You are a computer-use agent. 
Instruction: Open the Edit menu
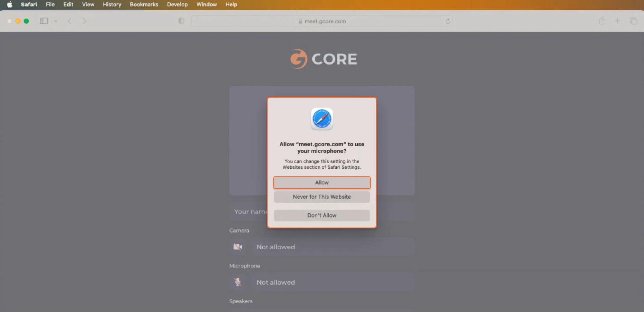68,5
